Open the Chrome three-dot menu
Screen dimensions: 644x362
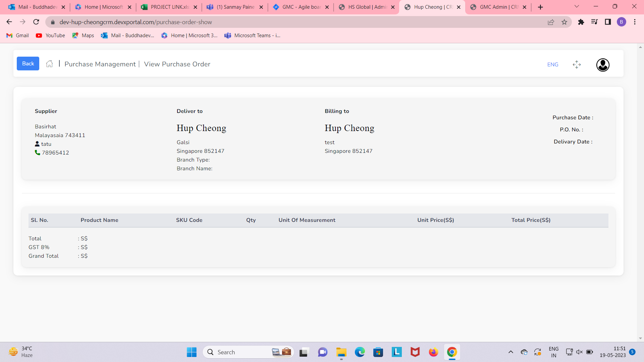click(635, 22)
